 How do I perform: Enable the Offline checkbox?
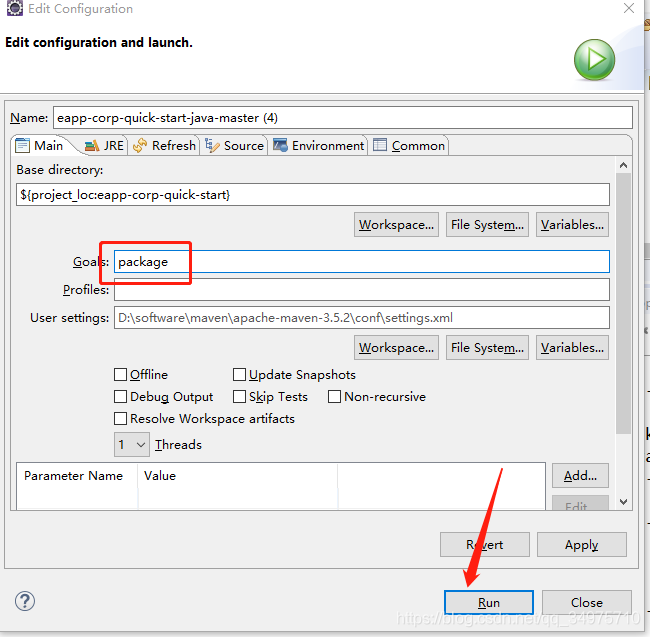(120, 375)
